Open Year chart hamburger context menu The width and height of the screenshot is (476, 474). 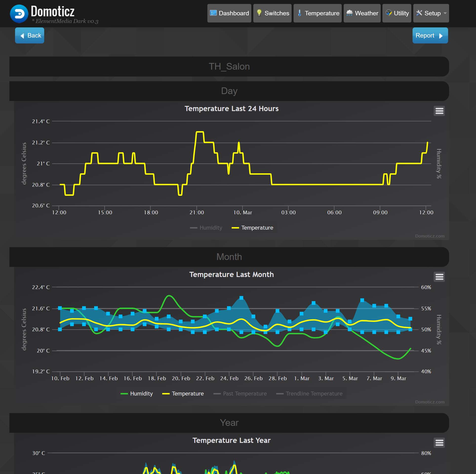point(439,443)
